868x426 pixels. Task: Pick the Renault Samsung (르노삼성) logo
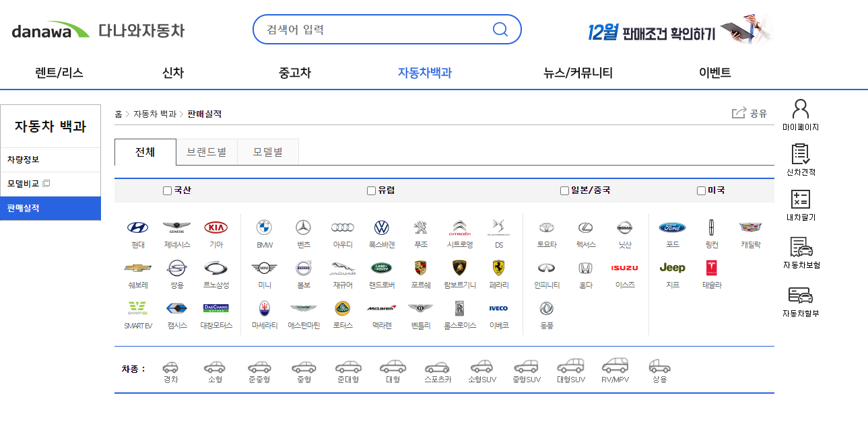(x=216, y=268)
